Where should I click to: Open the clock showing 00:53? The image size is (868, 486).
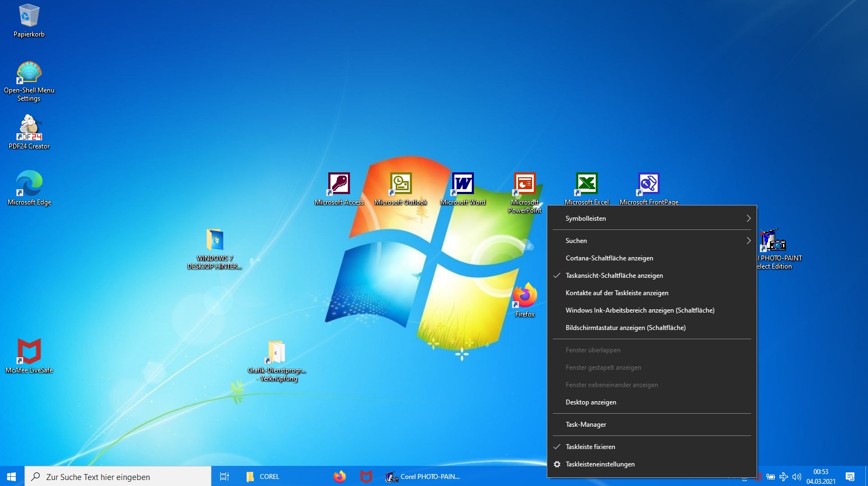(821, 476)
